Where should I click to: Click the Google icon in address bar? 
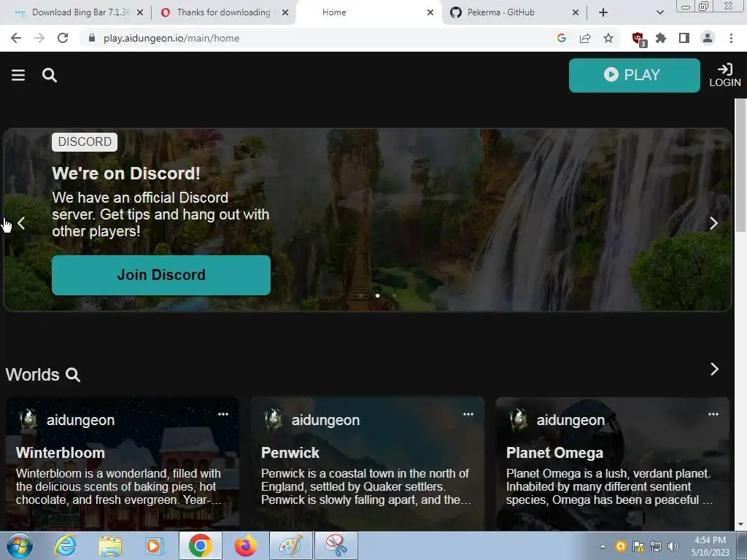tap(561, 38)
